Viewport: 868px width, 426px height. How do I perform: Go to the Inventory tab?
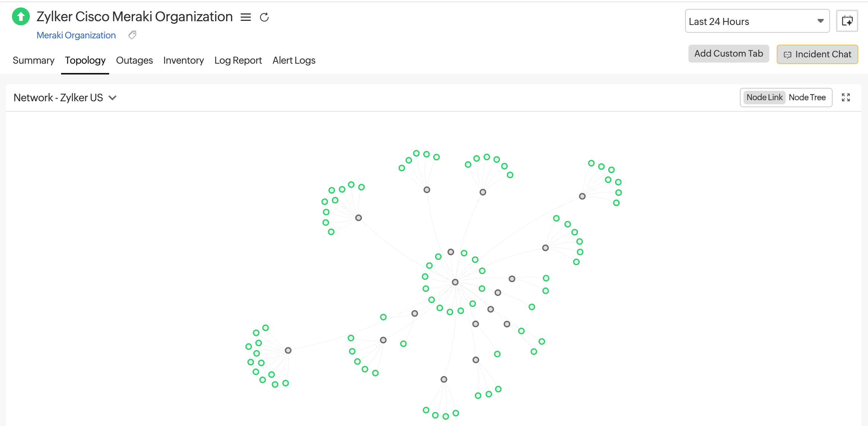pos(183,60)
